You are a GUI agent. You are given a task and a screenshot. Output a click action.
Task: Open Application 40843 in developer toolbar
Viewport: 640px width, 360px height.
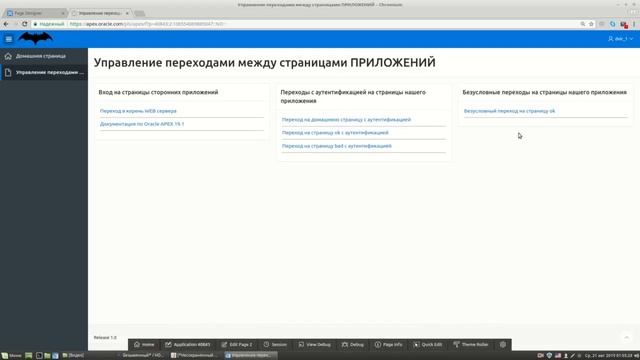coord(187,344)
